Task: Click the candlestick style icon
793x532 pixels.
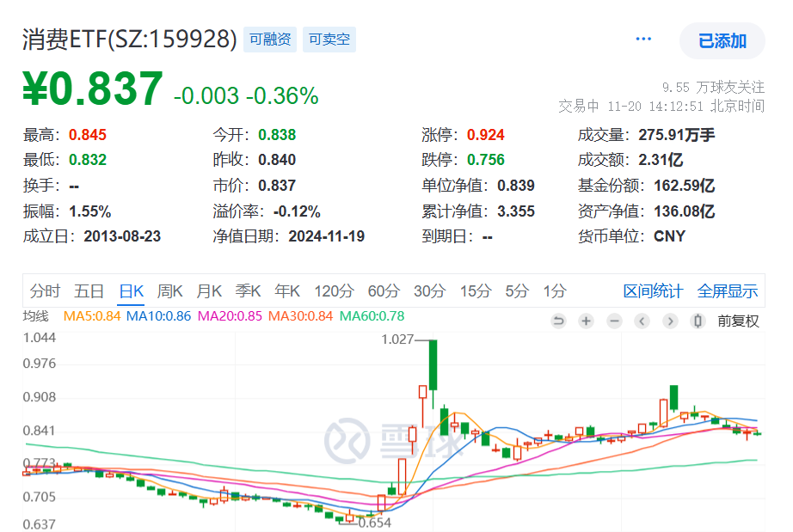Action: (x=698, y=321)
